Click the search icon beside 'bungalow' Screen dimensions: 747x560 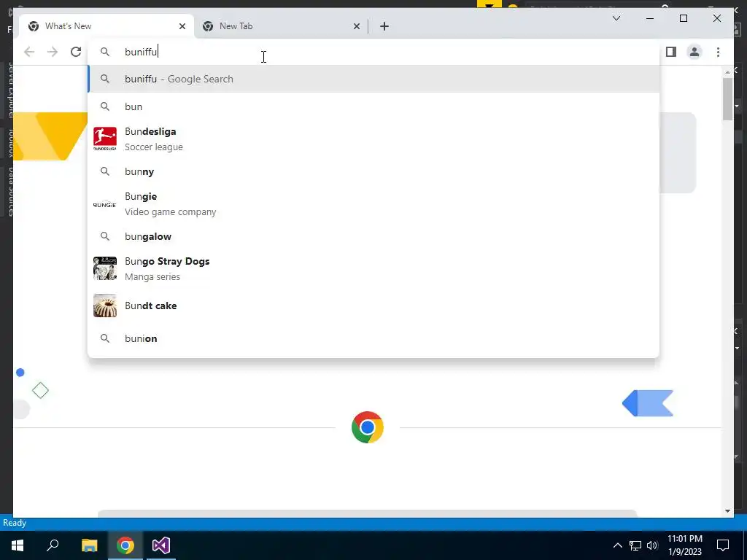[x=105, y=236]
